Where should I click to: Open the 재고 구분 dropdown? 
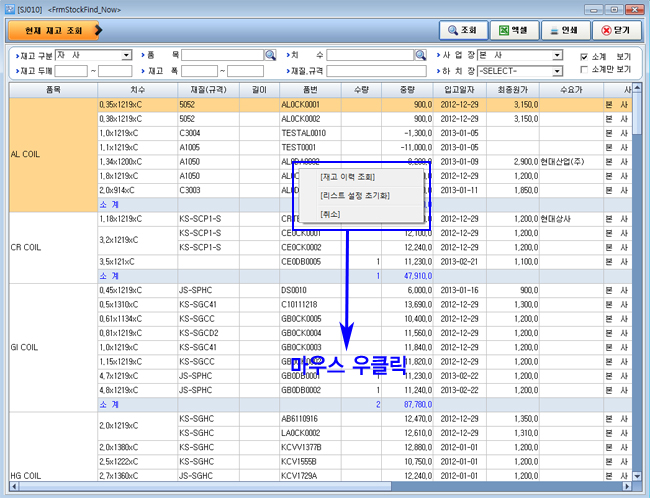pos(126,55)
